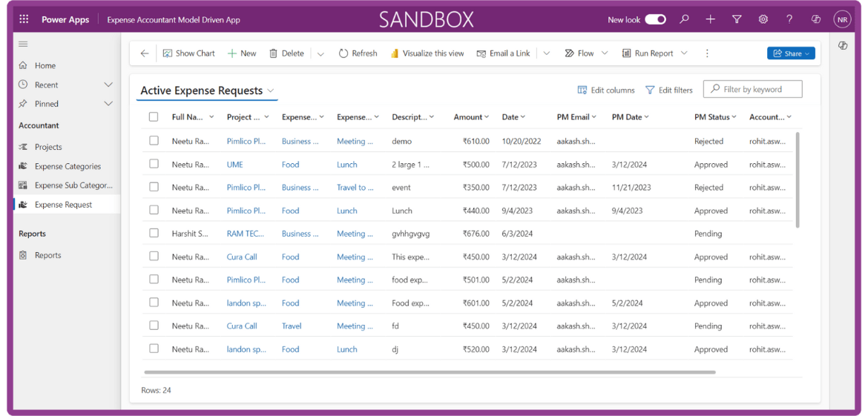Image resolution: width=868 pixels, height=416 pixels.
Task: Open the settings gear icon
Action: pyautogui.click(x=763, y=19)
